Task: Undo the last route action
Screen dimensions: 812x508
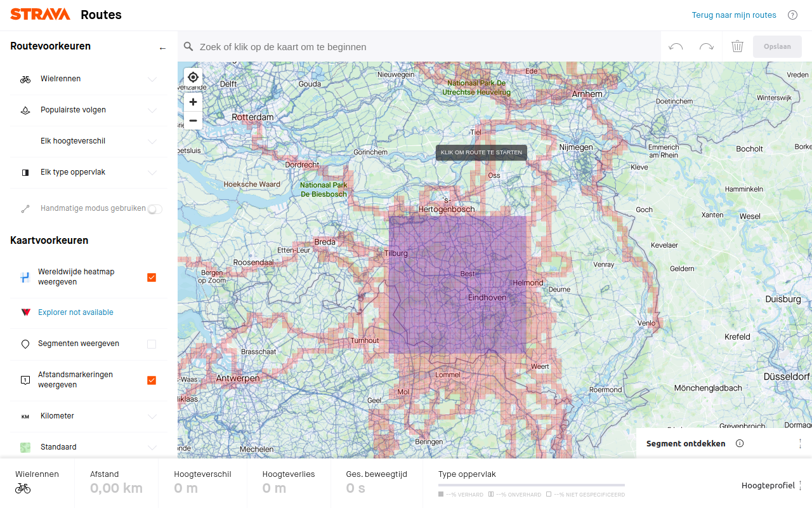Action: [676, 46]
